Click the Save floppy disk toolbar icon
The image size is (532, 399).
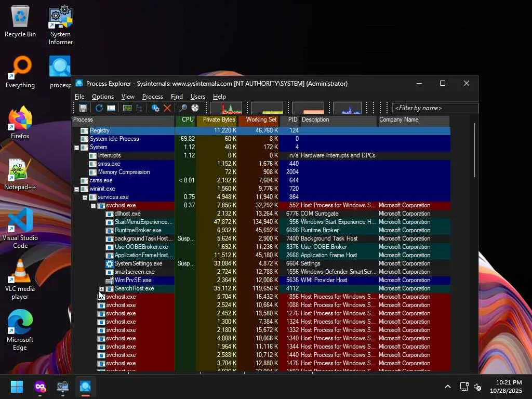point(83,108)
